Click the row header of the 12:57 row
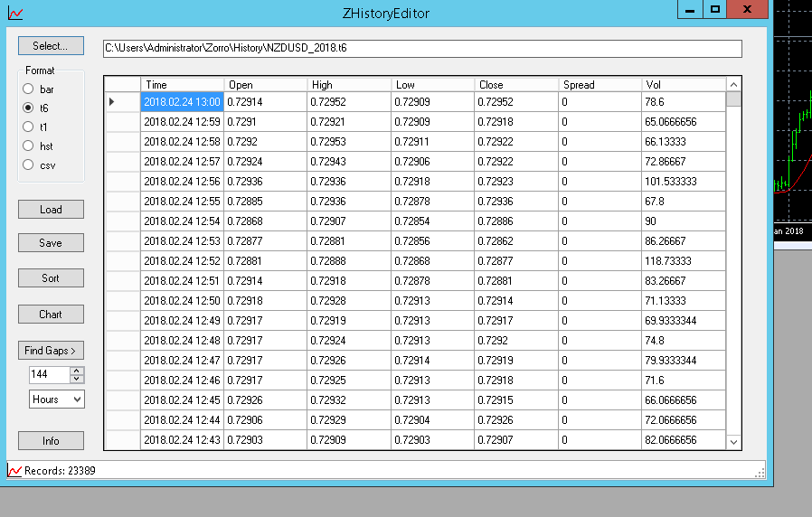 coord(123,162)
